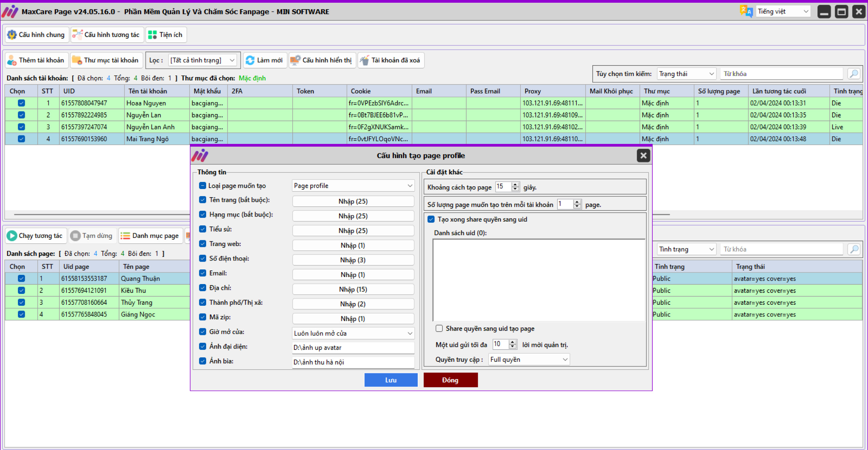Screen dimensions: 868x450
Task: Open Cấu hình chung menu
Action: (x=37, y=35)
